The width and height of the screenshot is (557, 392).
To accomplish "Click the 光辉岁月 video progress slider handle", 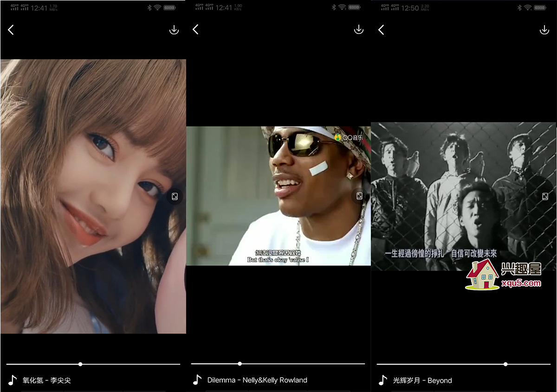I will pyautogui.click(x=505, y=364).
